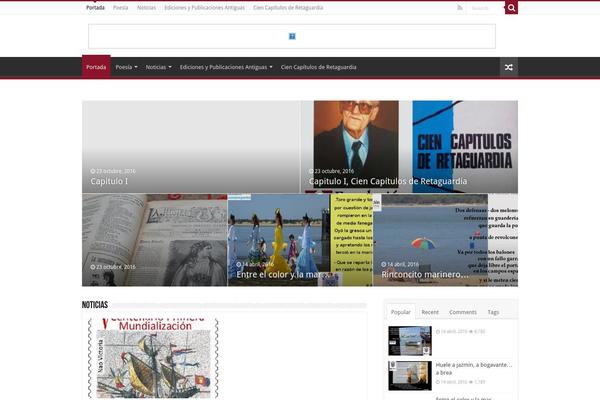Switch to the Recent tab
600x400 pixels.
pyautogui.click(x=430, y=312)
